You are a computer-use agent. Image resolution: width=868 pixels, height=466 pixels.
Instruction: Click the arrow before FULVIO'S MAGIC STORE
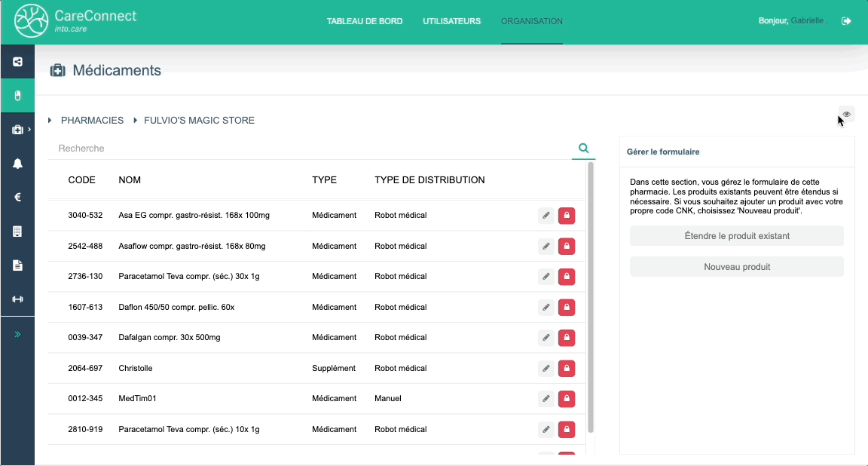[135, 120]
